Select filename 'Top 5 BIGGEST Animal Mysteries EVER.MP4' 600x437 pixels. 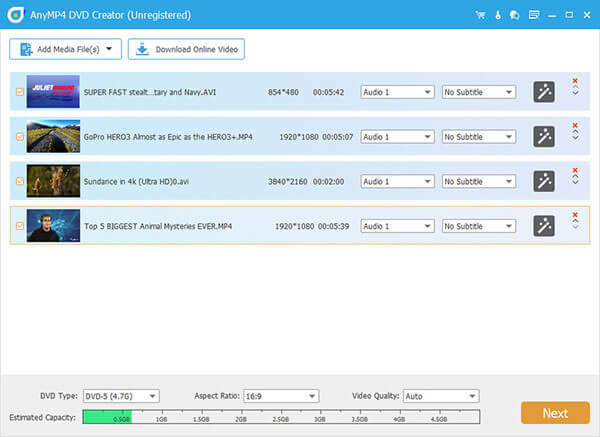pos(158,226)
